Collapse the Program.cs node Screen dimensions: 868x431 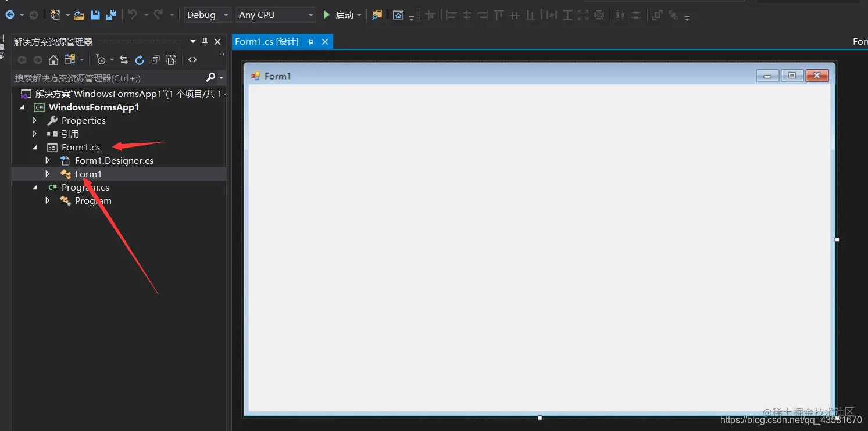pos(35,188)
